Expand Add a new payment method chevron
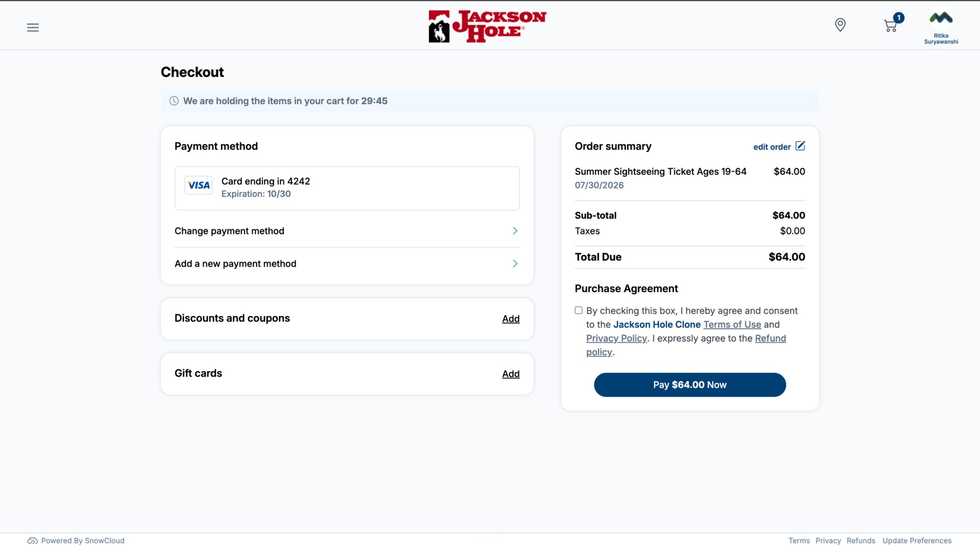Viewport: 980px width, 547px height. coord(515,264)
